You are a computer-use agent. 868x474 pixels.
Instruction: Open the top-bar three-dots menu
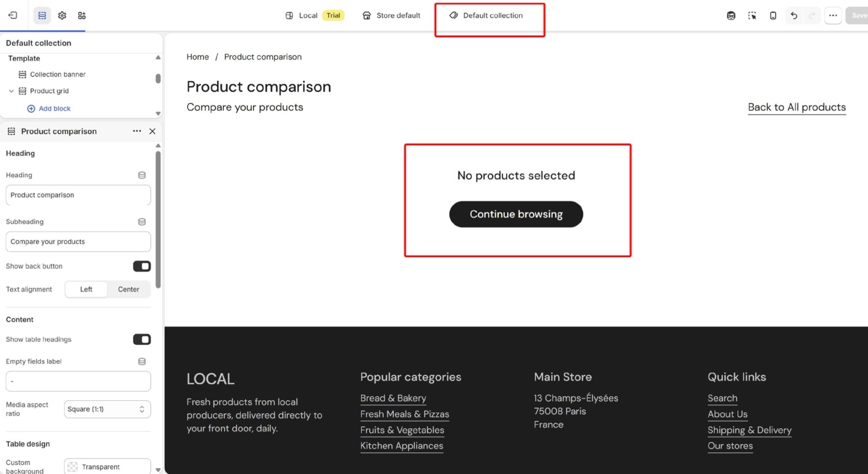833,15
